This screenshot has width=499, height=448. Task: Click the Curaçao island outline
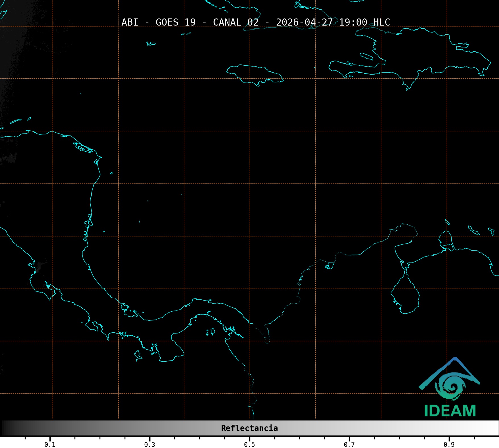pyautogui.click(x=473, y=230)
